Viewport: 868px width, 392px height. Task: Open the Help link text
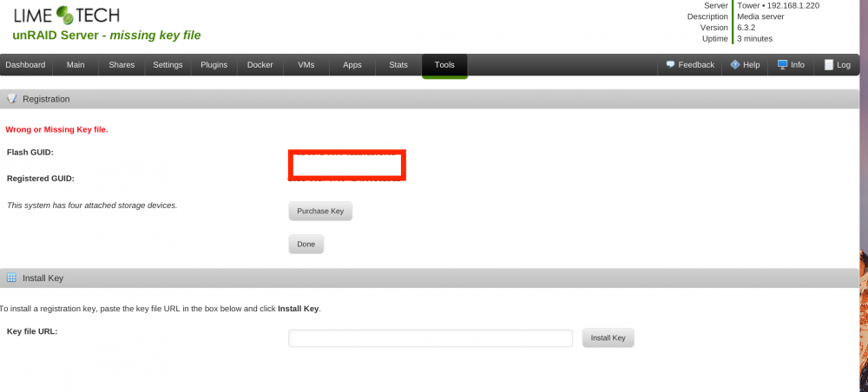pyautogui.click(x=751, y=65)
